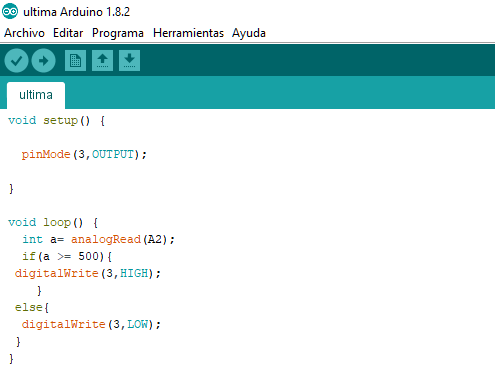Save the sketch with the down-arrow icon
Image resolution: width=495 pixels, height=390 pixels.
pos(129,60)
